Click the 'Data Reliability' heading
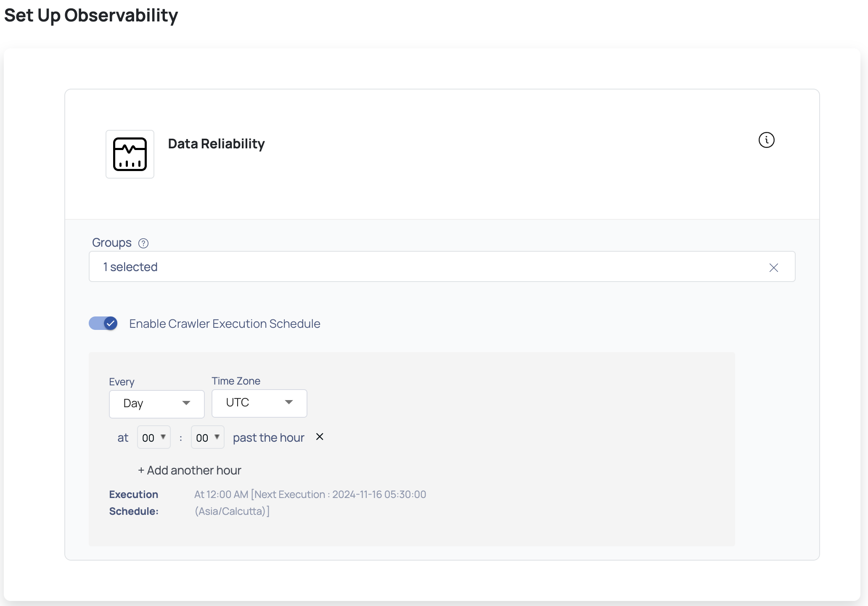The height and width of the screenshot is (606, 868). 216,144
